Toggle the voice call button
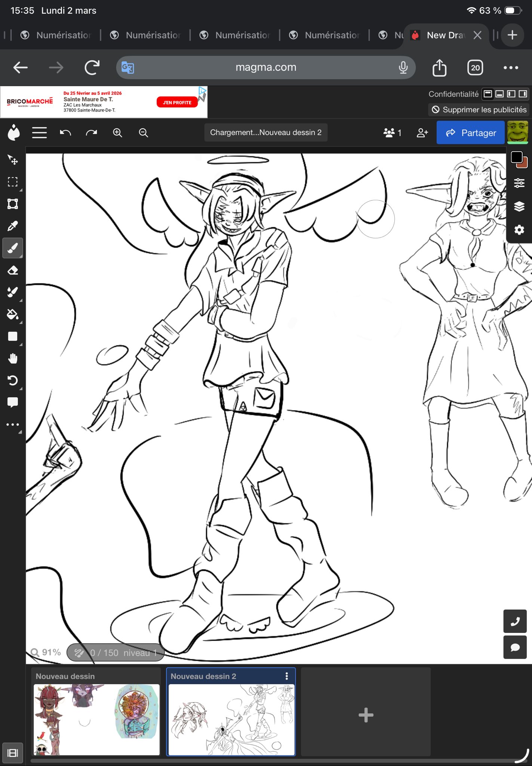This screenshot has height=766, width=532. (515, 621)
